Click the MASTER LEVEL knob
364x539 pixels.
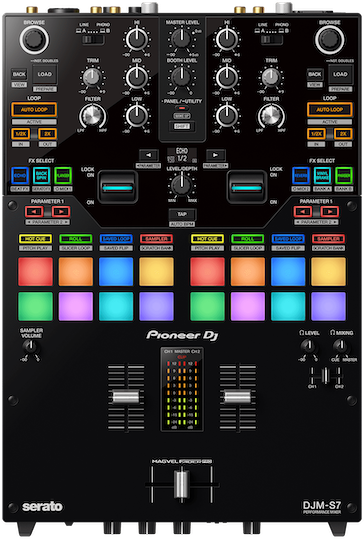pos(181,38)
